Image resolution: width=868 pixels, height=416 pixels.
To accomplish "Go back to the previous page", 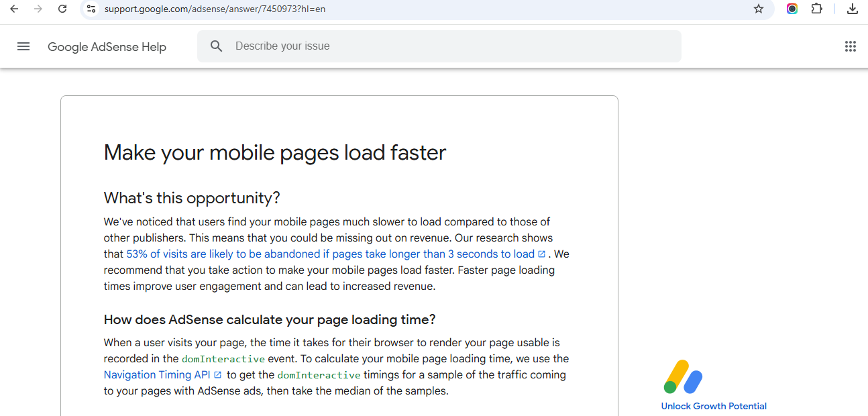I will point(14,9).
